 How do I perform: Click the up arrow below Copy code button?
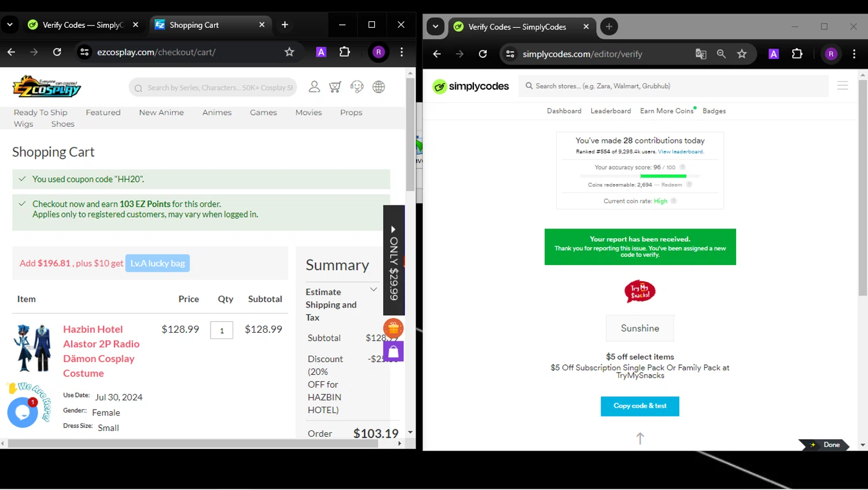click(x=640, y=439)
